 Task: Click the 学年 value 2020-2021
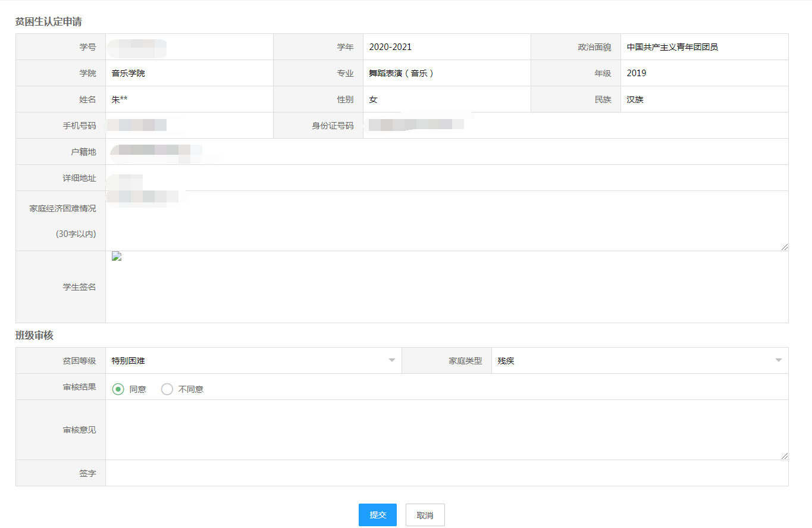pyautogui.click(x=390, y=47)
